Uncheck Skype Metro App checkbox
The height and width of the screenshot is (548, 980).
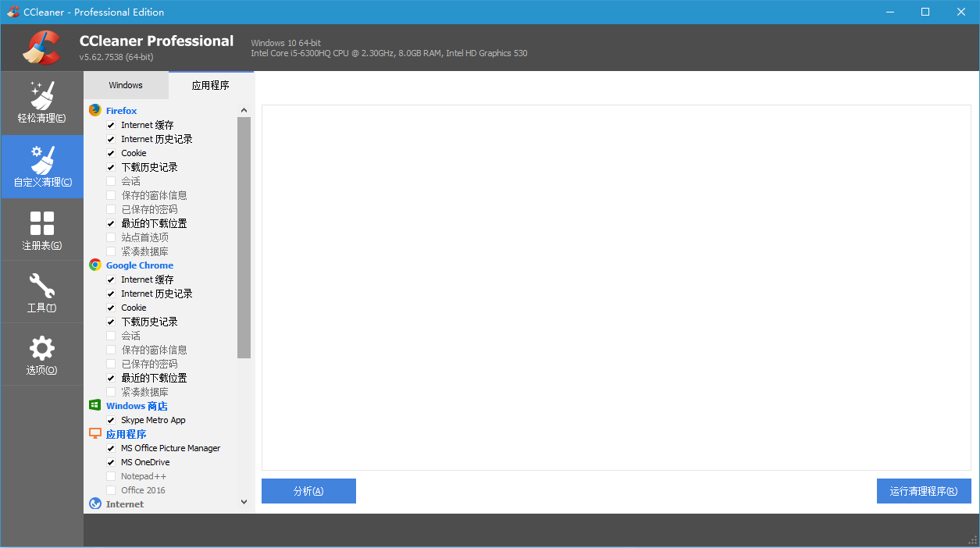point(111,420)
